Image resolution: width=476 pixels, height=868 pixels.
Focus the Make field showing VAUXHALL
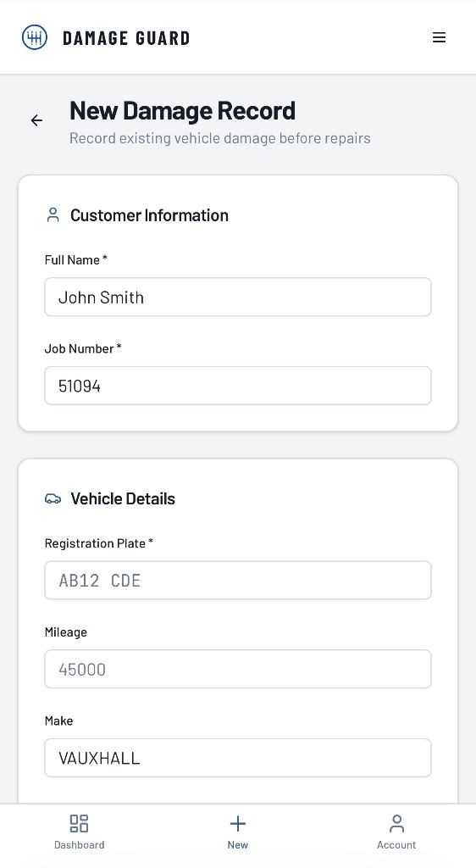[238, 757]
